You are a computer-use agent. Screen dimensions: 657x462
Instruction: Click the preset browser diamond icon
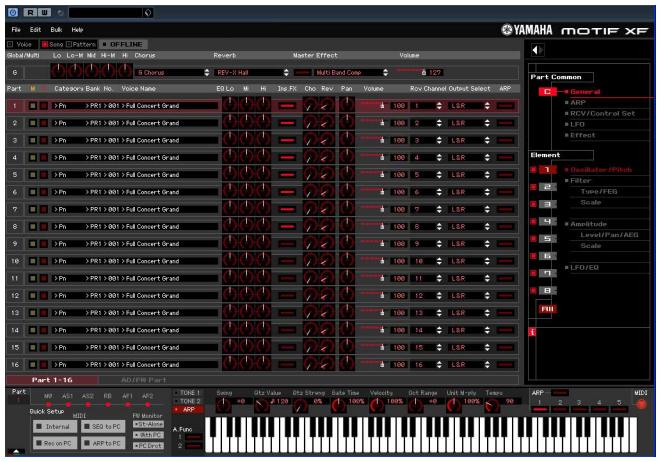click(148, 13)
